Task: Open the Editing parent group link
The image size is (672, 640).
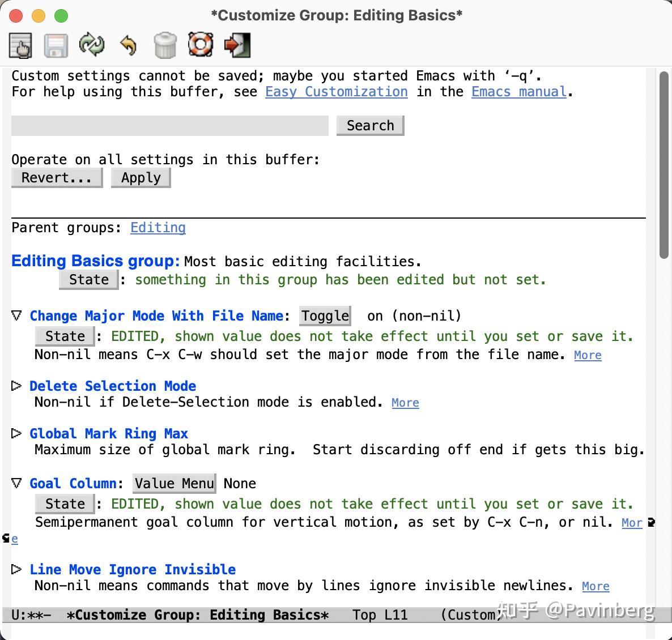Action: pyautogui.click(x=158, y=228)
